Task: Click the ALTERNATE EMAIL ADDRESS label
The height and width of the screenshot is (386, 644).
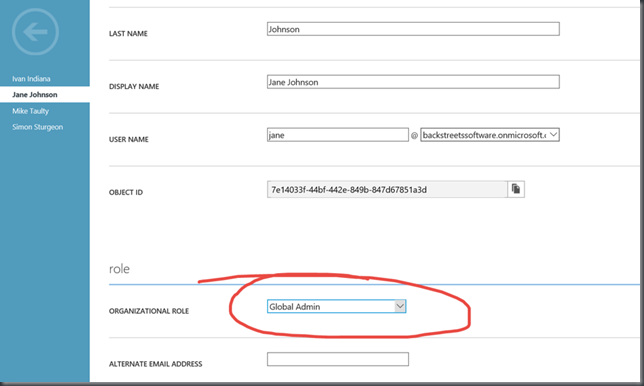Action: [x=155, y=364]
